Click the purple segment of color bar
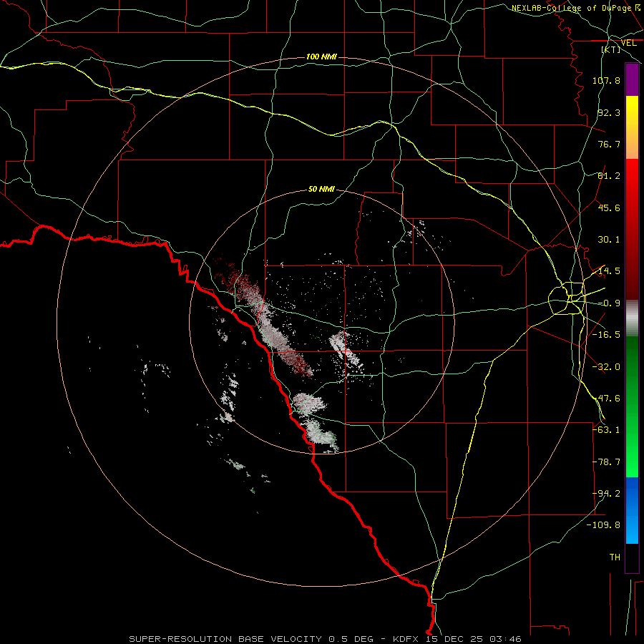Screen dimensions: 644x644 pos(632,79)
